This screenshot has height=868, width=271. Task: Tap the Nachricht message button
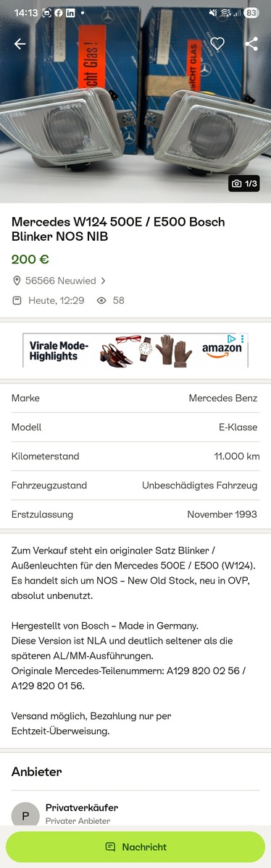(135, 847)
